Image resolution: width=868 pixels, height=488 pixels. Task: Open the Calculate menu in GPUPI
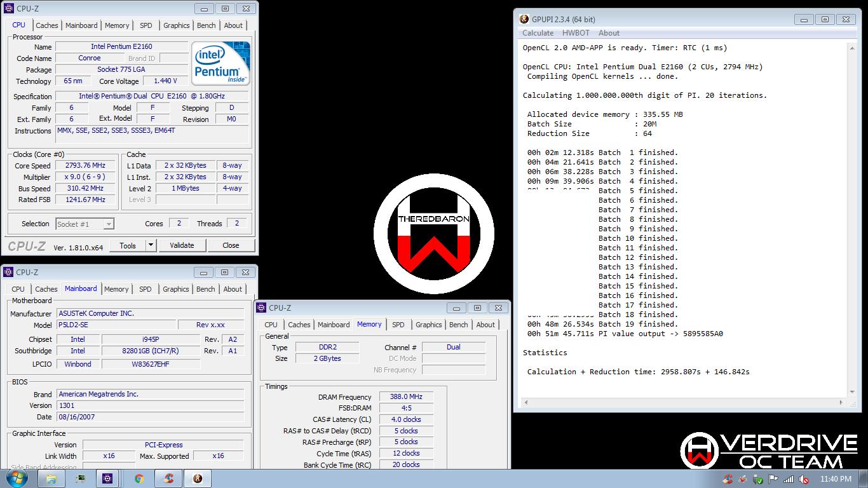point(538,33)
